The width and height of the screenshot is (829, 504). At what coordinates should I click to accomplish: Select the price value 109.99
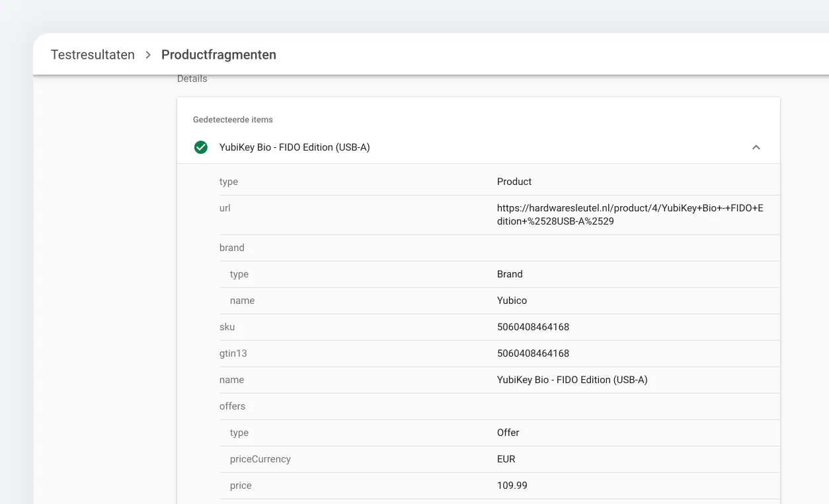pos(512,486)
